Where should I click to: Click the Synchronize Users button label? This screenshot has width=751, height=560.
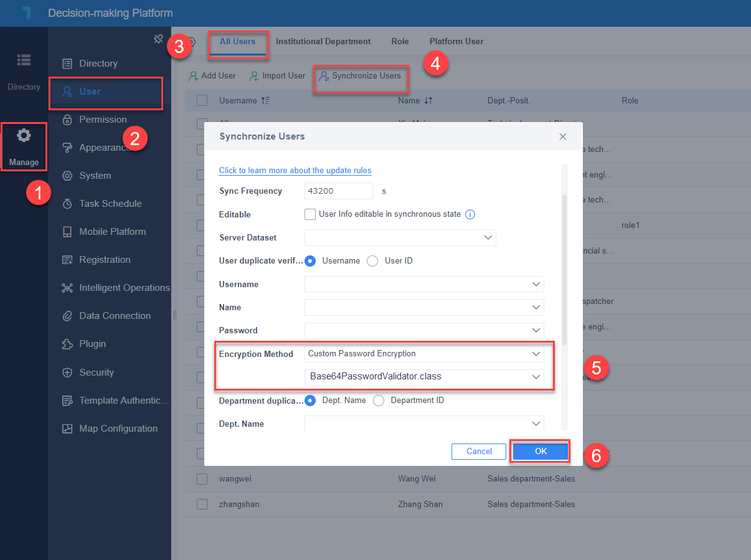pos(366,76)
